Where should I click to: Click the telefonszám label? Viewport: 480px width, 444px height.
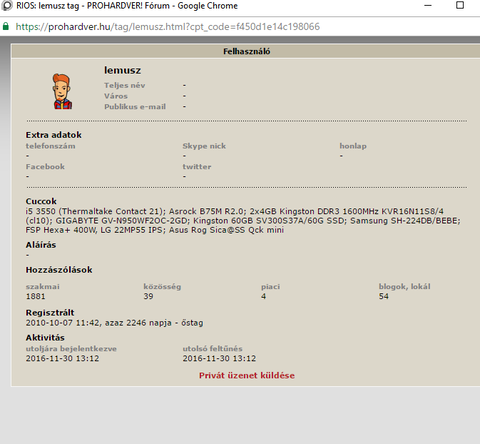click(x=51, y=146)
